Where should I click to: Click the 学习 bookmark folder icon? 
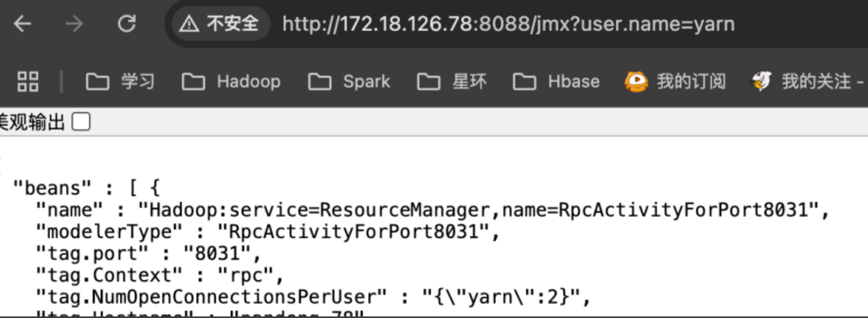coord(98,81)
